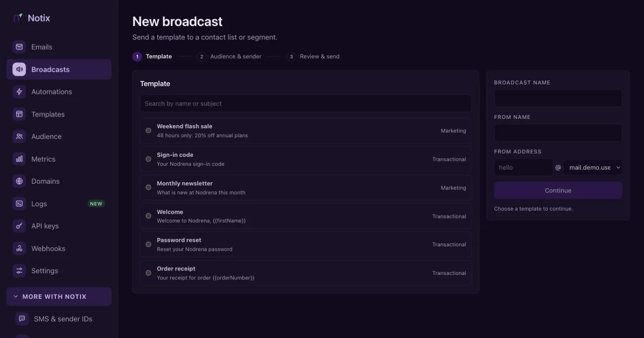Choose the Monthly newsletter radio button

pyautogui.click(x=148, y=188)
